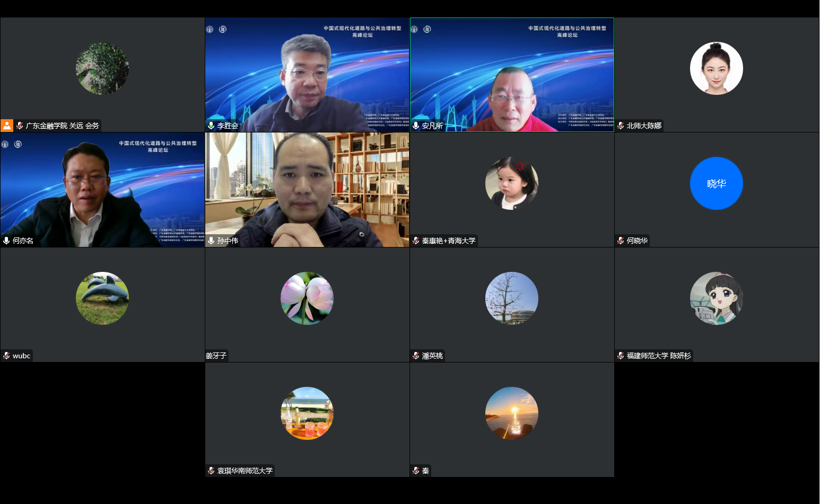Click the active microphone icon for 李胜会
The width and height of the screenshot is (820, 504).
211,126
